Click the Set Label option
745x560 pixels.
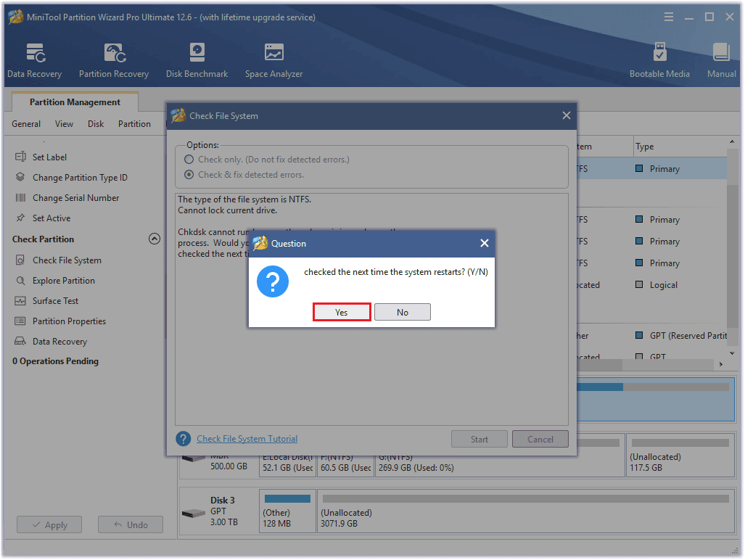coord(49,157)
